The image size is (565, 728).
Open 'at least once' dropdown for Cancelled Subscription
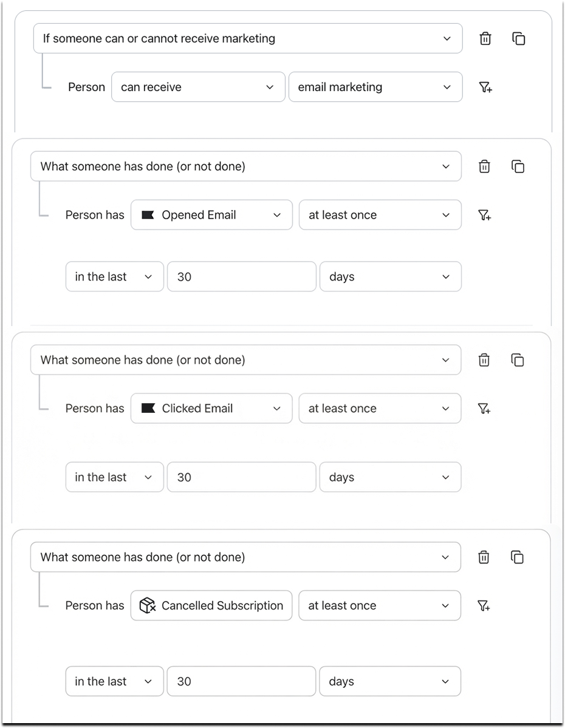(380, 605)
